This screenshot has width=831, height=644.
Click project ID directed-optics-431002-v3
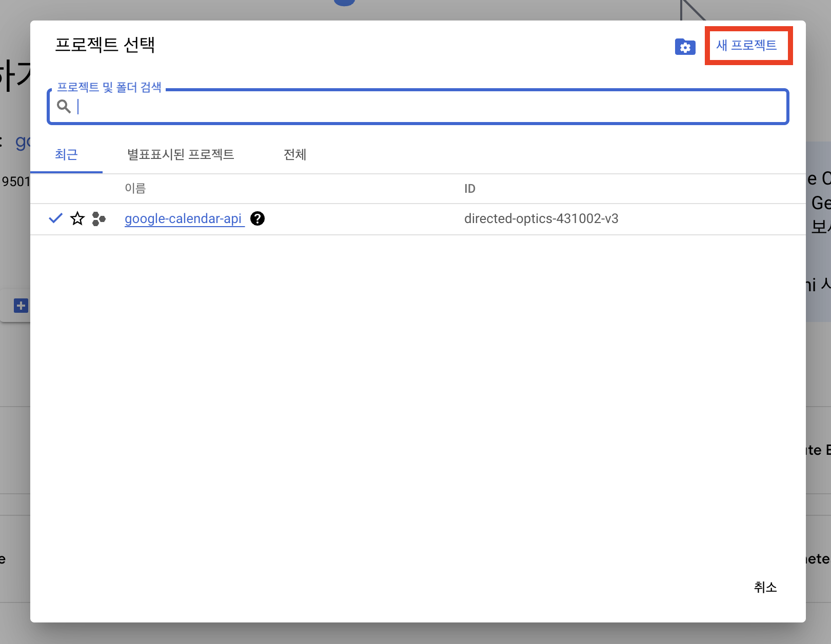pos(541,218)
